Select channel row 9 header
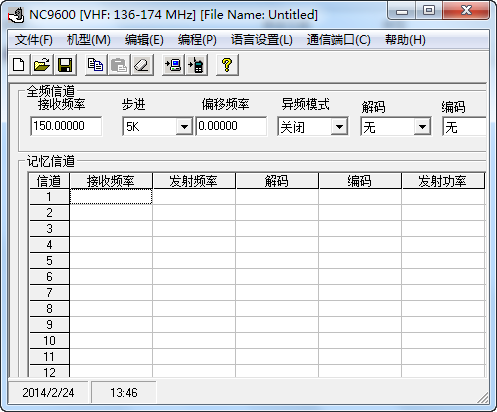Screen dimensions: 497x412 (49, 325)
